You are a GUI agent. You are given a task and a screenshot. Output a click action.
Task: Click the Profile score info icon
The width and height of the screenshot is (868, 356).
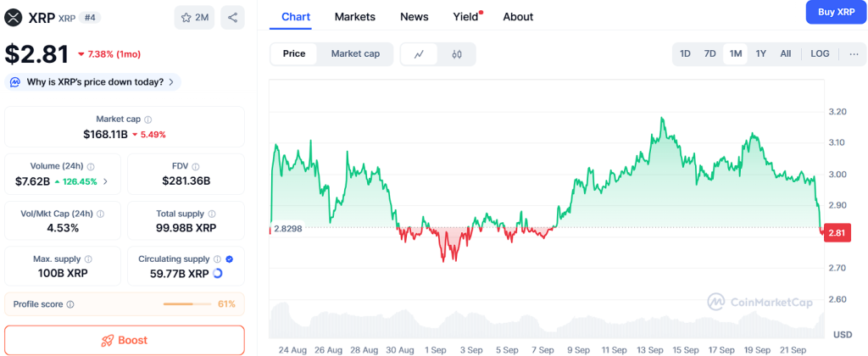70,304
